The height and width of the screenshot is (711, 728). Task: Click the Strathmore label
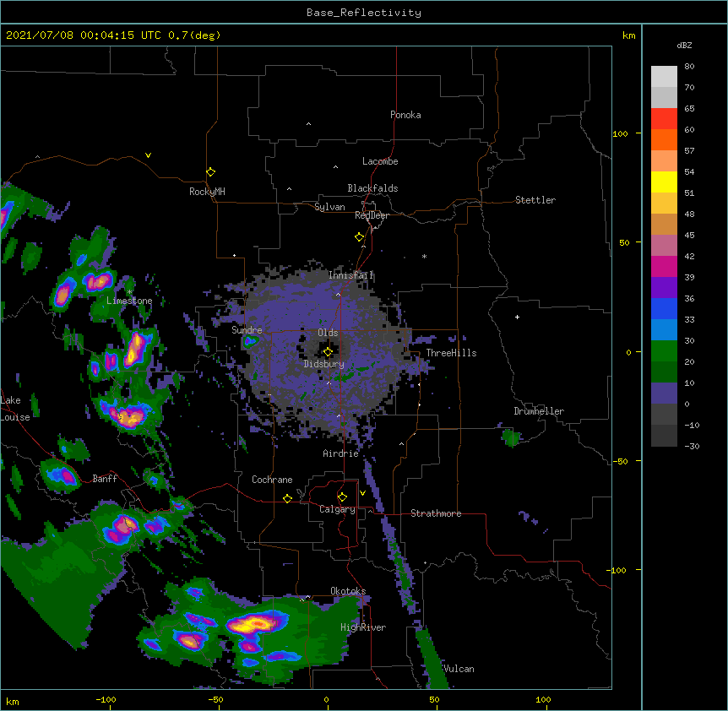(x=436, y=513)
